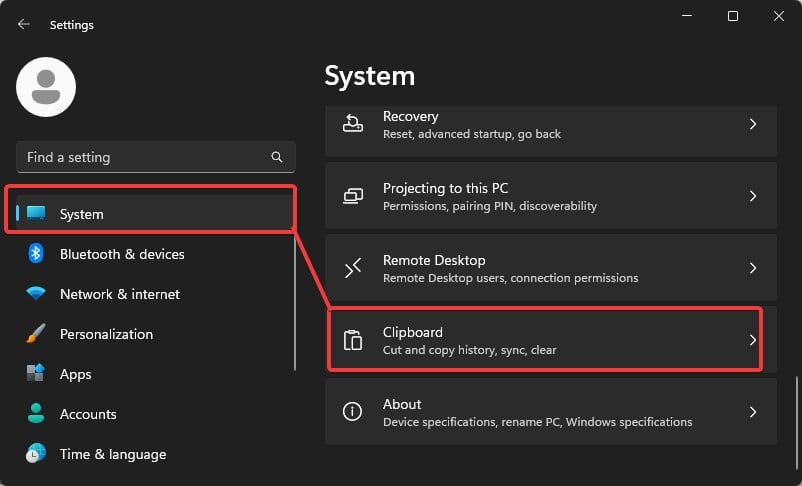Open Remote Desktop settings entry
This screenshot has width=802, height=486.
point(550,268)
